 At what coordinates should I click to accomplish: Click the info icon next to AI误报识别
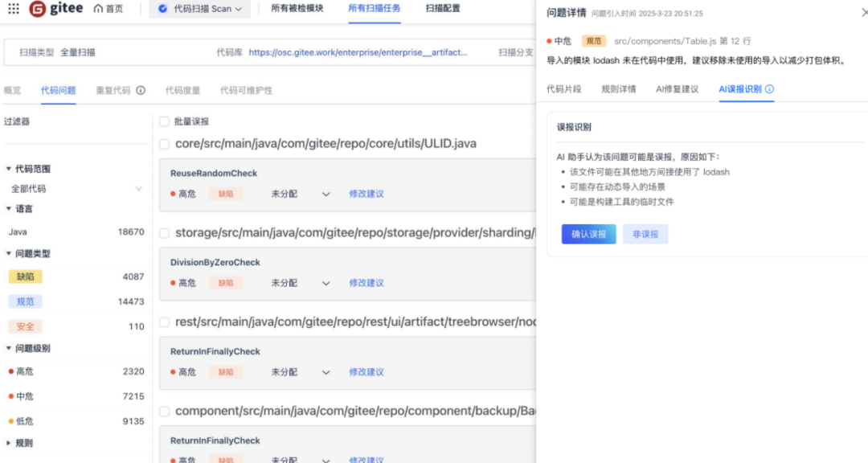click(x=769, y=89)
